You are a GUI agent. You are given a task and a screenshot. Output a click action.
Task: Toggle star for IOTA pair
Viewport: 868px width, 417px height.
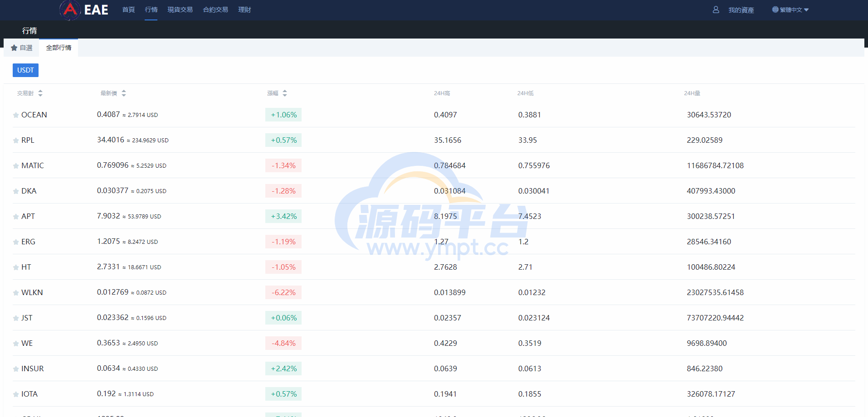(16, 394)
